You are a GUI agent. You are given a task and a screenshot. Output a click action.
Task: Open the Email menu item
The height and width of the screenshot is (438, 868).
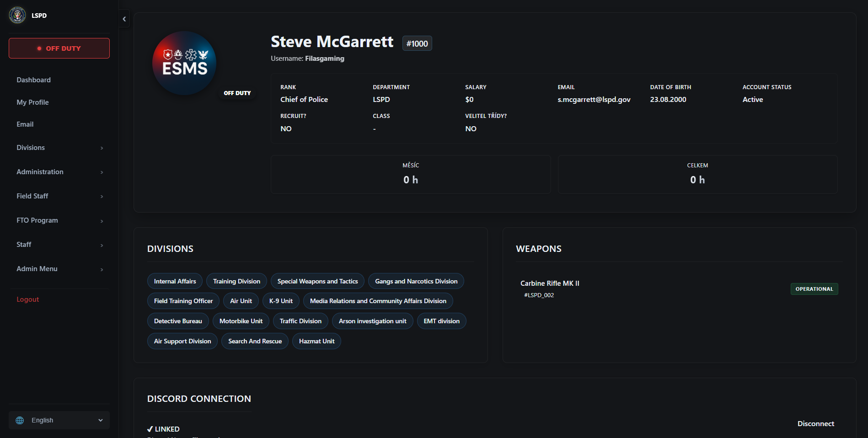(x=25, y=124)
